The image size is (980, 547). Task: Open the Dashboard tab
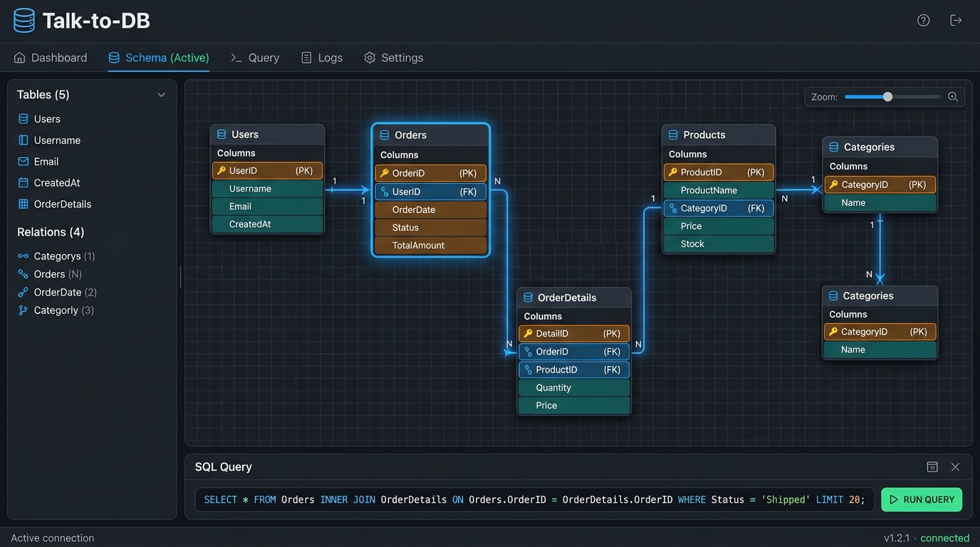coord(51,58)
